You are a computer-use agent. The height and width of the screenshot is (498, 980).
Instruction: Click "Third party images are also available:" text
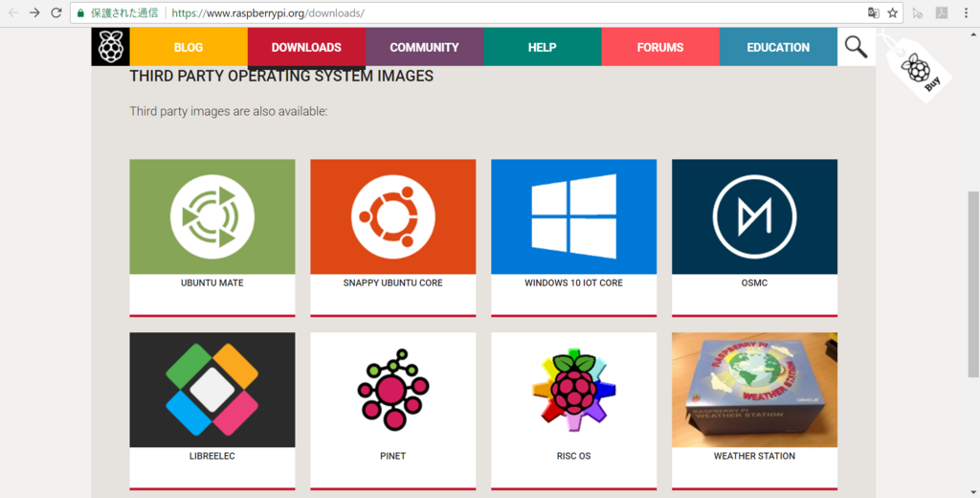[229, 111]
